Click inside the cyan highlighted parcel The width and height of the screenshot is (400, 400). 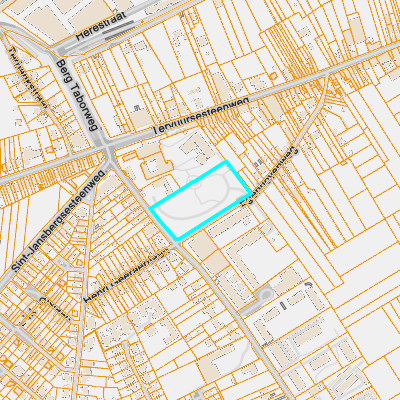[200, 200]
